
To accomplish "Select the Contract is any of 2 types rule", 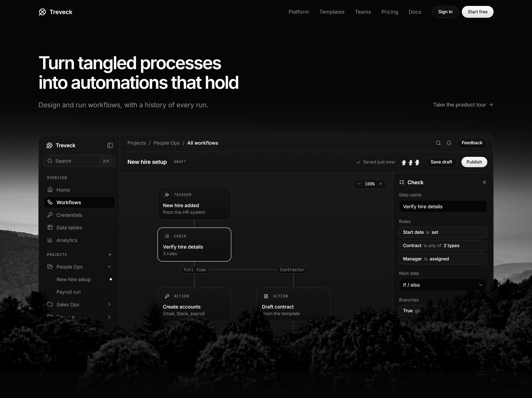I will [443, 246].
